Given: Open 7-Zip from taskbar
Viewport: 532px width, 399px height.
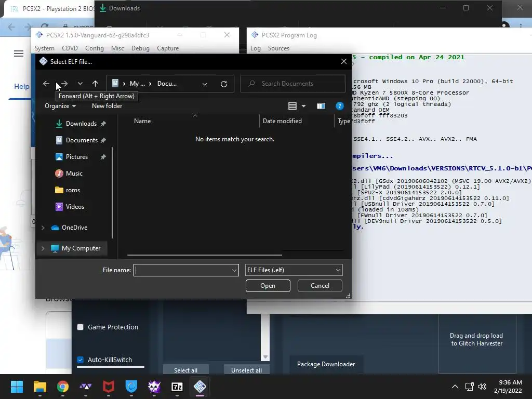Looking at the screenshot, I should [177, 387].
